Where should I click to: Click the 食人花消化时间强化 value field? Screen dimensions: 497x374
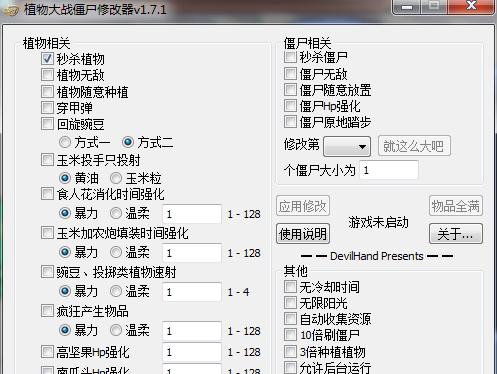point(192,214)
